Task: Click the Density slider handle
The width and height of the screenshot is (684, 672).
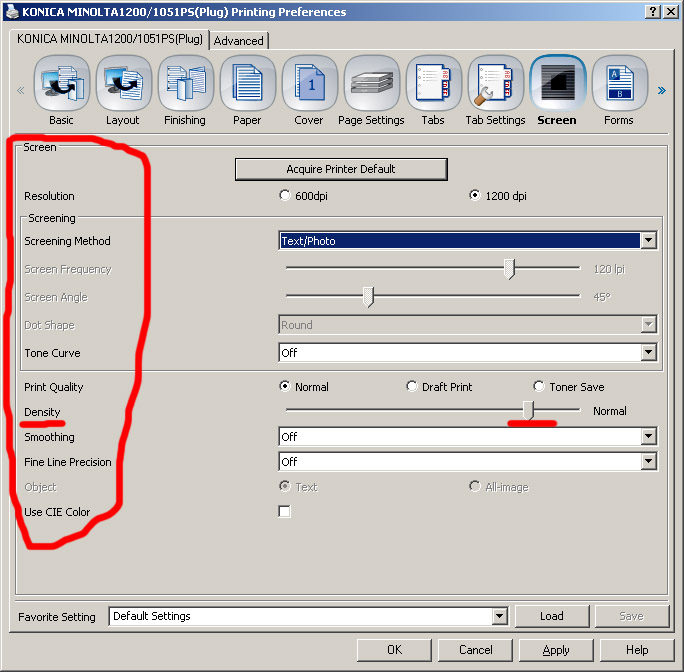Action: (x=528, y=410)
